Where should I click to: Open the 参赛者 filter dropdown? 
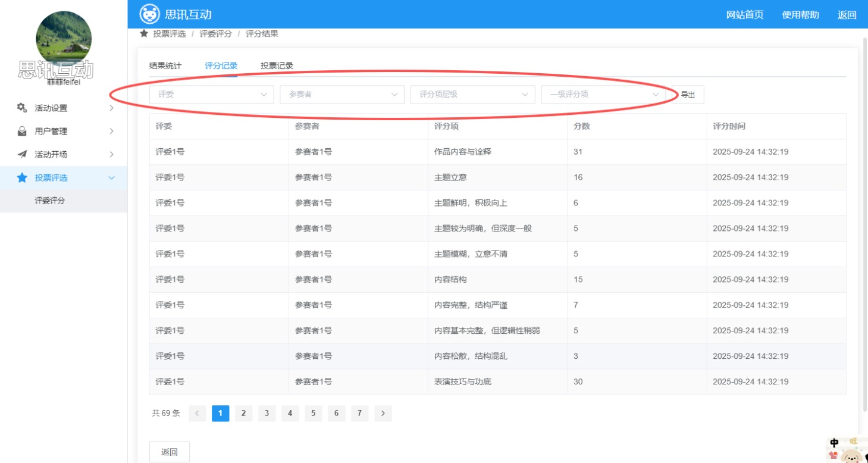342,95
